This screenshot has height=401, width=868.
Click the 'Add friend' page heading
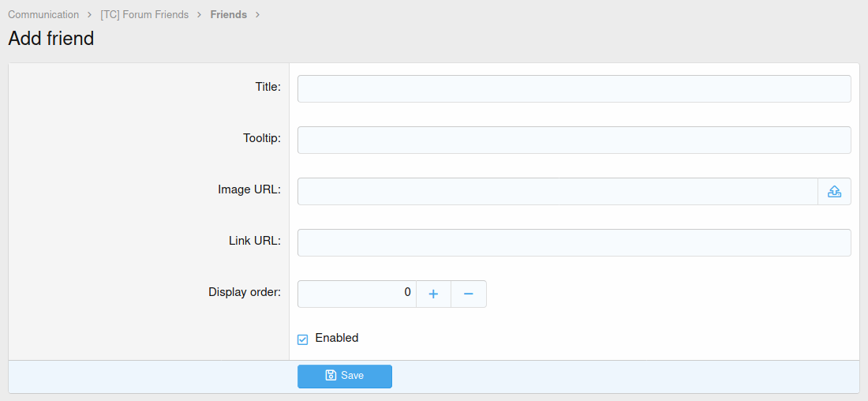coord(51,38)
